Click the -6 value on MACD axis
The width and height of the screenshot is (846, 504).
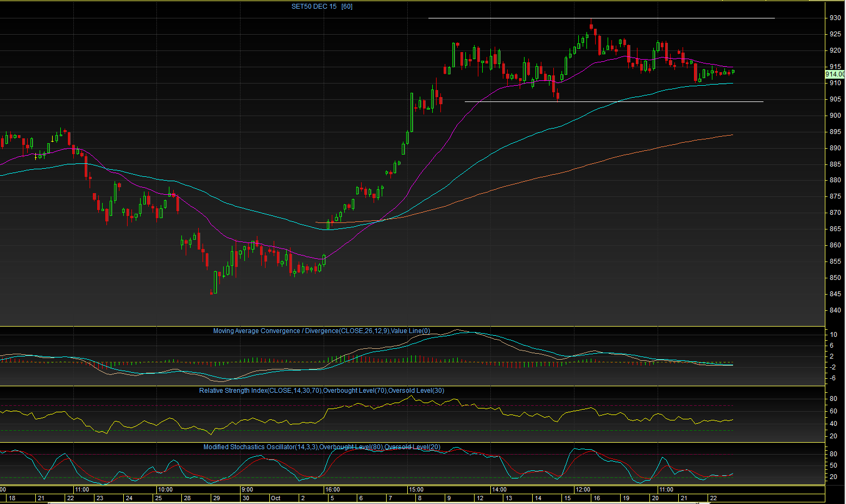[834, 378]
